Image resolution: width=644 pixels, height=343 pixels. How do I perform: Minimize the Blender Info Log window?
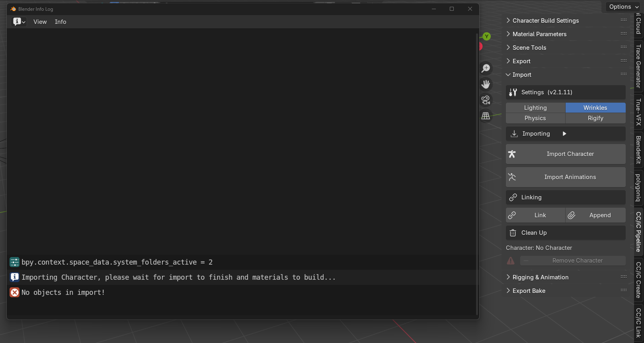(434, 9)
